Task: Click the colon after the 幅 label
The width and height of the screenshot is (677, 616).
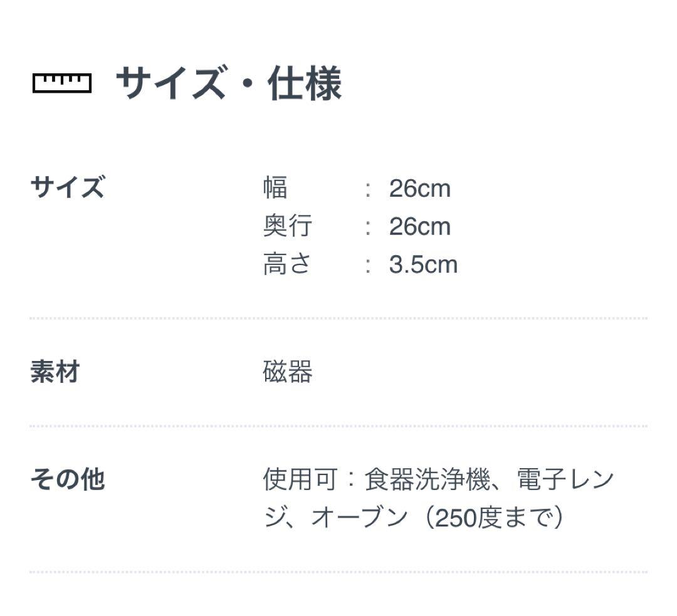Action: click(369, 189)
